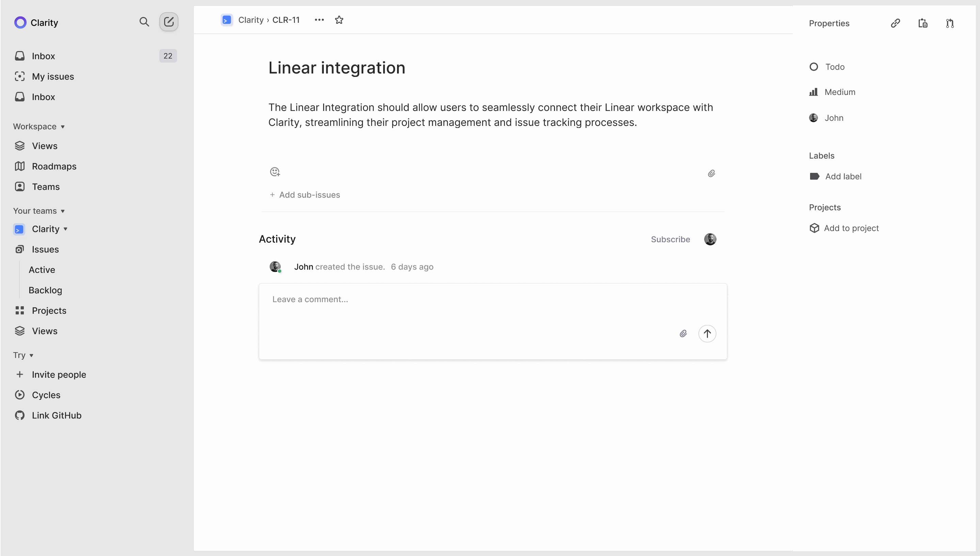Screen dimensions: 980x556
Task: Add issue to a project
Action: pyautogui.click(x=844, y=228)
